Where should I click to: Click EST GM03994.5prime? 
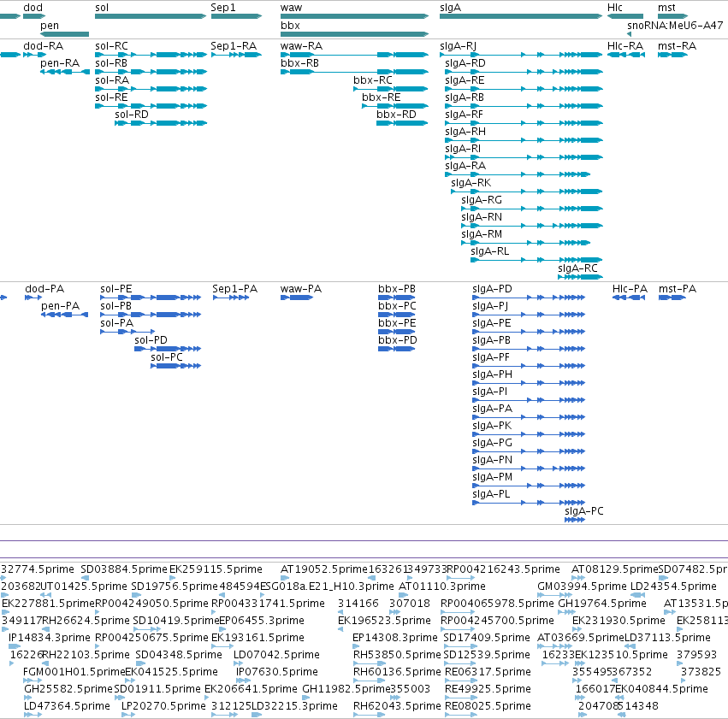coord(583,586)
